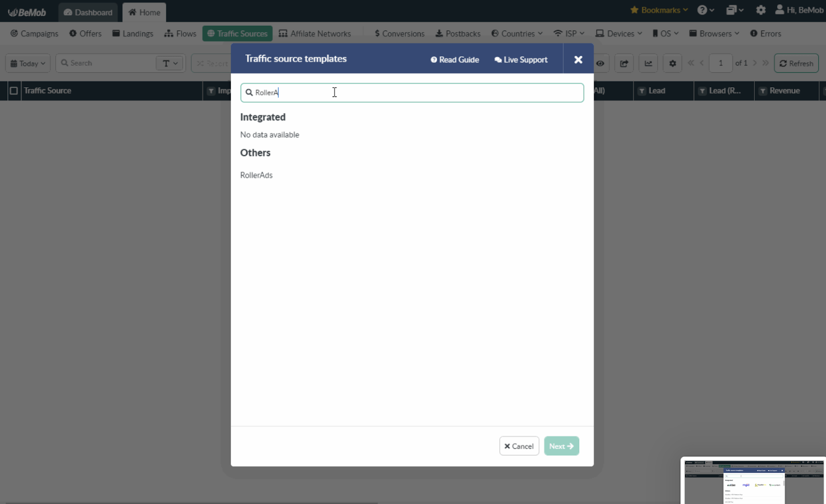Viewport: 826px width, 504px height.
Task: Click the export share icon button
Action: (624, 63)
